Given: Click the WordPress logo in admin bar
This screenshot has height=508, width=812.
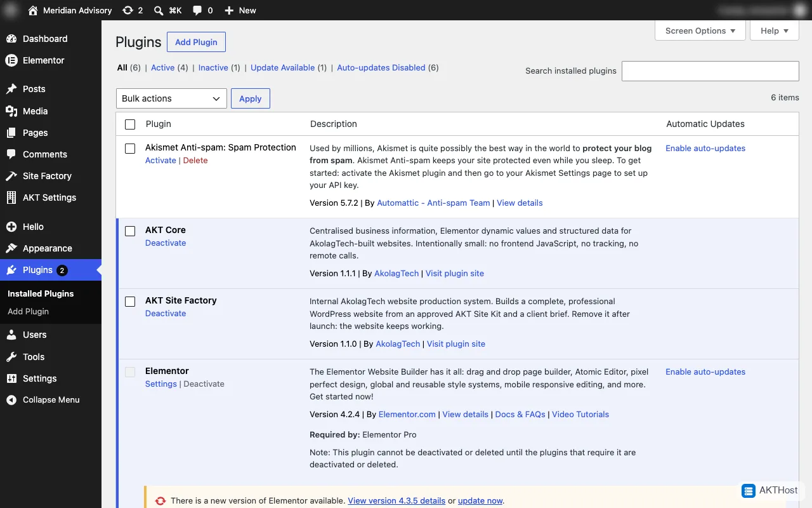Looking at the screenshot, I should tap(11, 10).
